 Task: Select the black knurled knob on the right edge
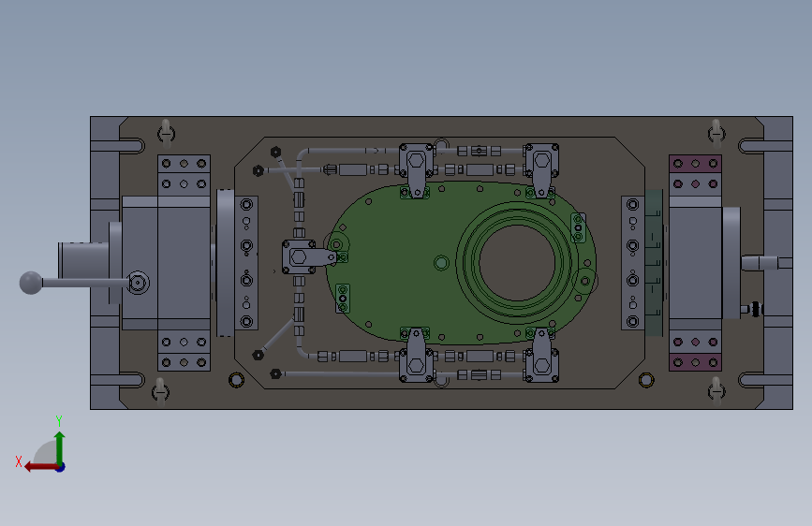tap(757, 309)
